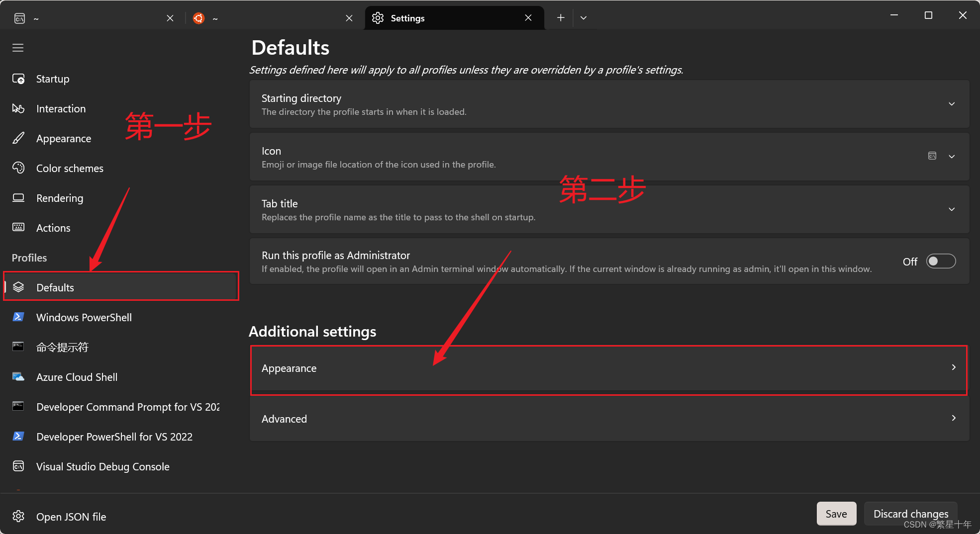Expand the Icon setting
This screenshot has height=534, width=980.
click(952, 156)
